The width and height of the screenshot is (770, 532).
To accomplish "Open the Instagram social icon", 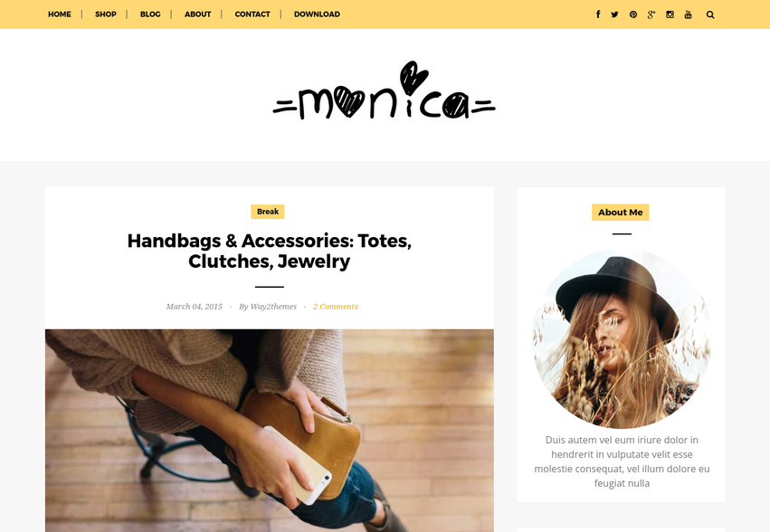I will pyautogui.click(x=670, y=14).
